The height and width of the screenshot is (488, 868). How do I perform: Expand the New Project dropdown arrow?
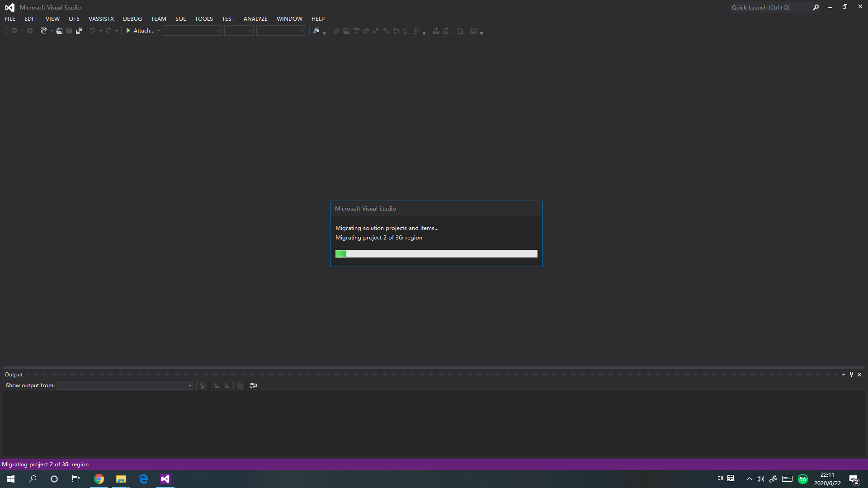click(51, 30)
